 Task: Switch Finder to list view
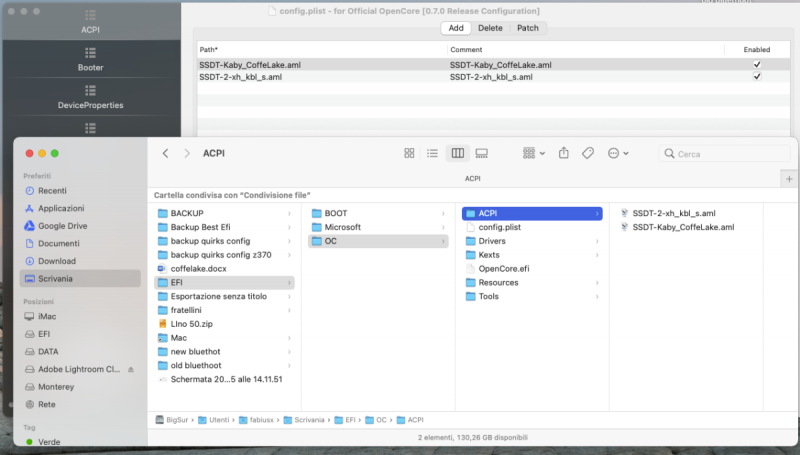click(432, 154)
